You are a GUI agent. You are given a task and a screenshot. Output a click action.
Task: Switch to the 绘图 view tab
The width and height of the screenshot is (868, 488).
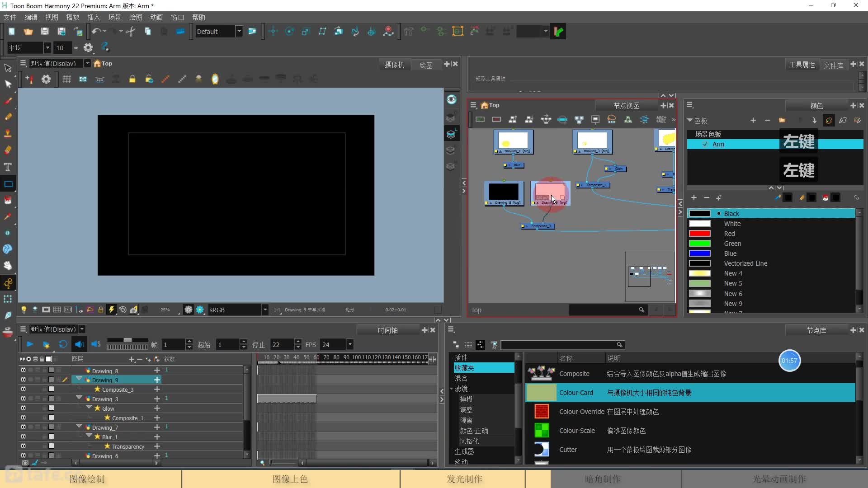pyautogui.click(x=426, y=65)
